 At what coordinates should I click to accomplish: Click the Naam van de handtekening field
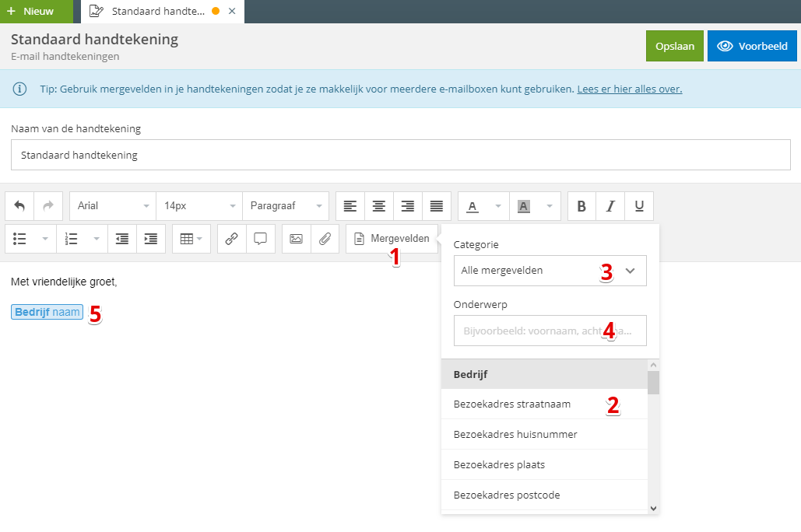(x=400, y=155)
